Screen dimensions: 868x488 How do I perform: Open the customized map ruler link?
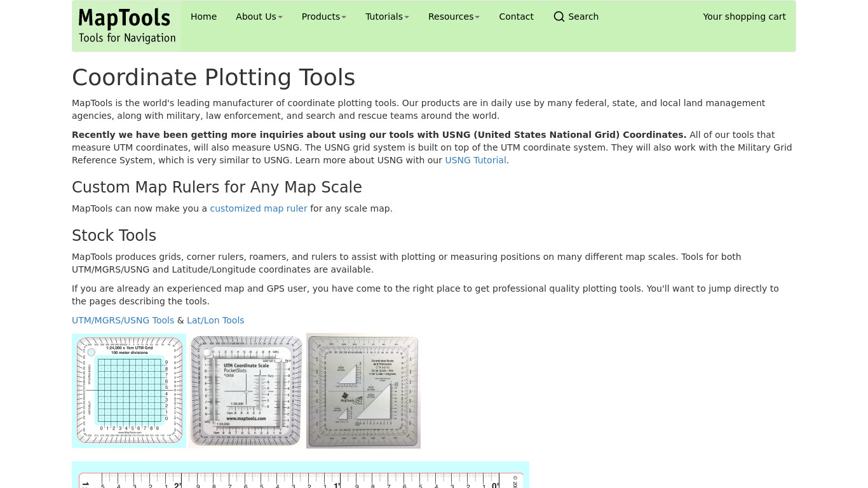click(x=259, y=208)
